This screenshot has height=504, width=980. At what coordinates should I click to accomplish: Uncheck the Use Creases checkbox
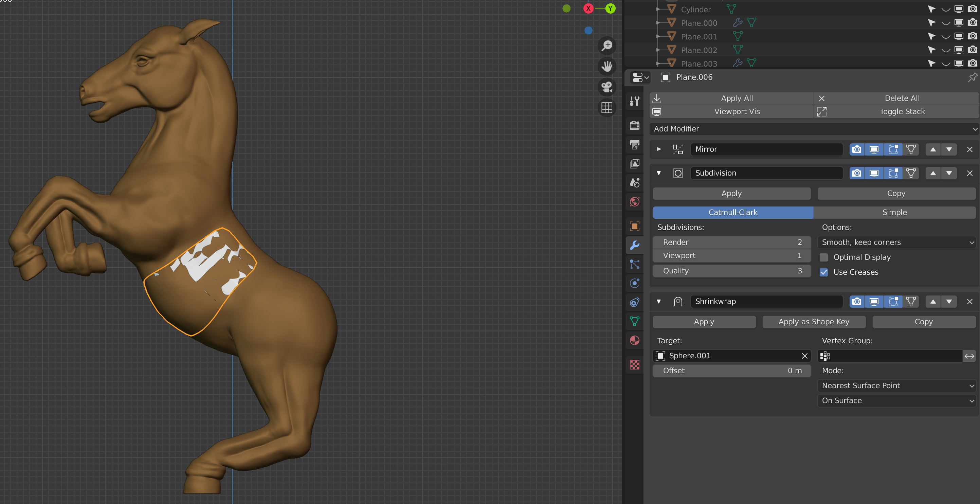click(x=824, y=272)
